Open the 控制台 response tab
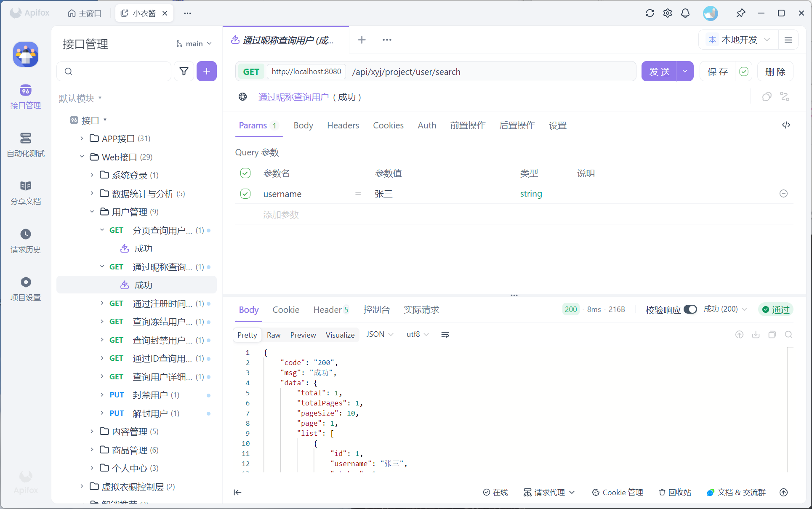 (x=376, y=310)
